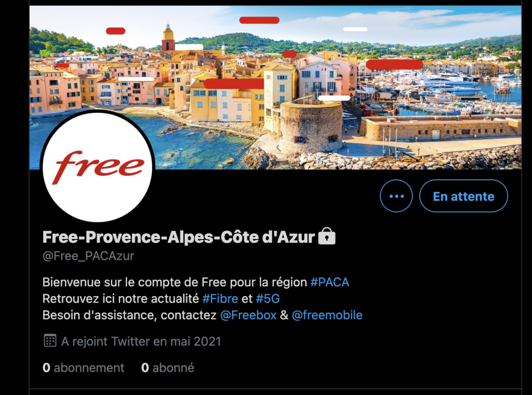
Task: Click the bio line starting with Bienvenue
Action: coord(196,282)
